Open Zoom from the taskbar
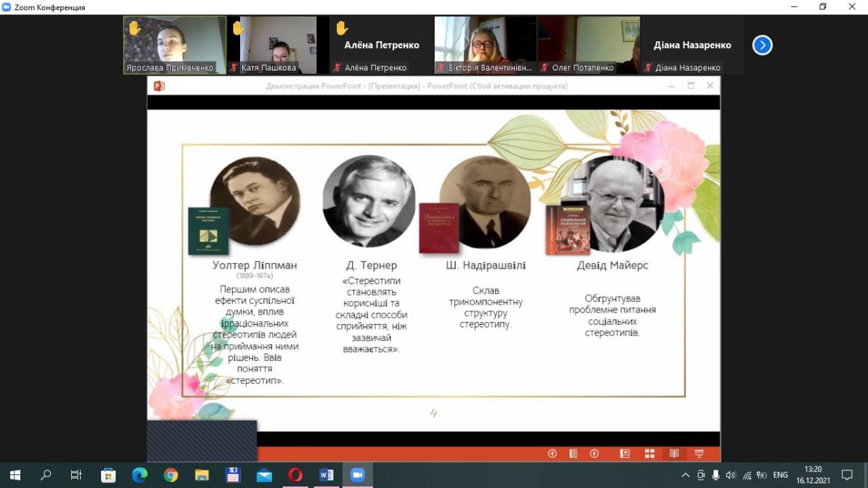 coord(357,475)
